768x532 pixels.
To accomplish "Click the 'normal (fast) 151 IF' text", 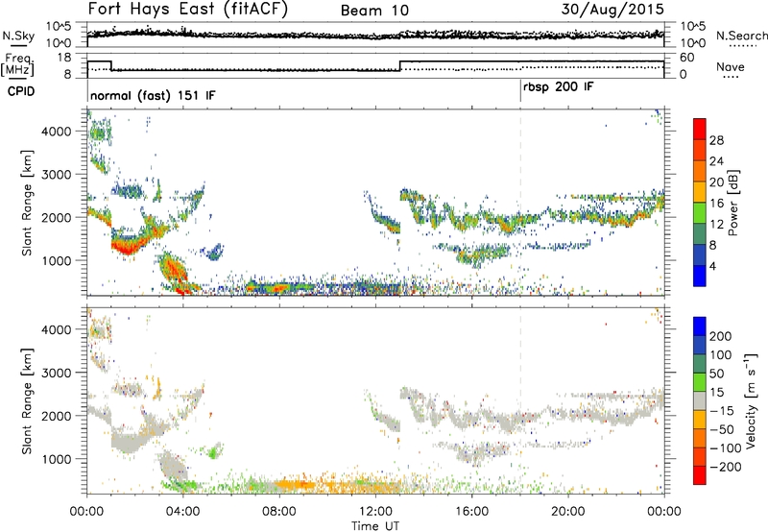I will (x=153, y=95).
